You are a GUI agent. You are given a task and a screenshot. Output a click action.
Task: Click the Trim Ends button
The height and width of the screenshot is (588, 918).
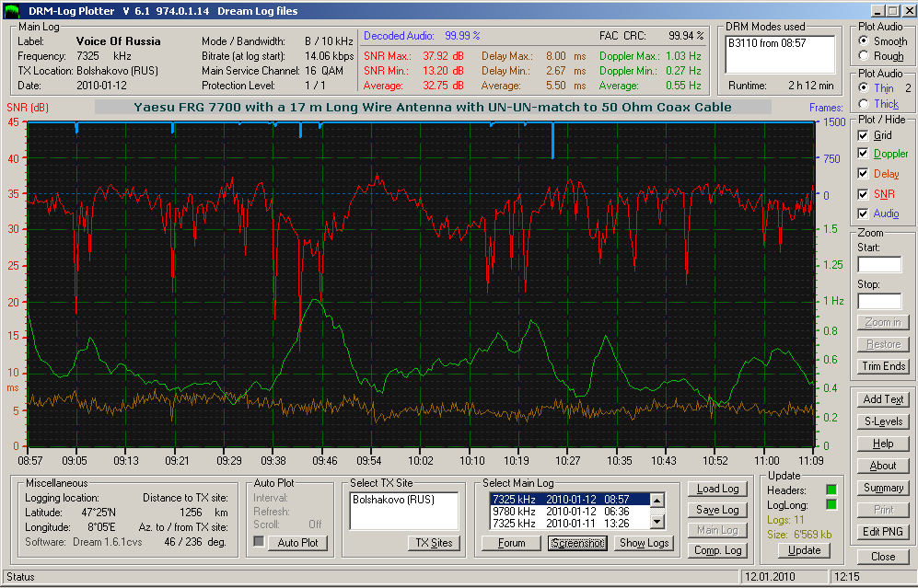coord(883,366)
